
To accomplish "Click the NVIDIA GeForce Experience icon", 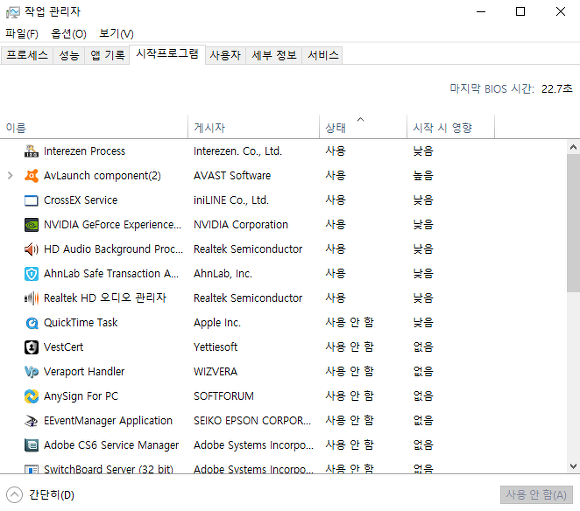I will pyautogui.click(x=31, y=225).
